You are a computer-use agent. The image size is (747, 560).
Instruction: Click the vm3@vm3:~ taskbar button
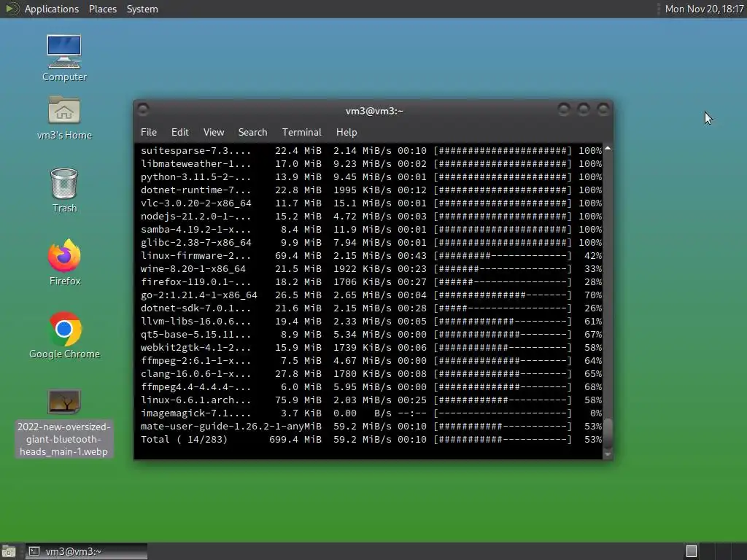point(86,551)
